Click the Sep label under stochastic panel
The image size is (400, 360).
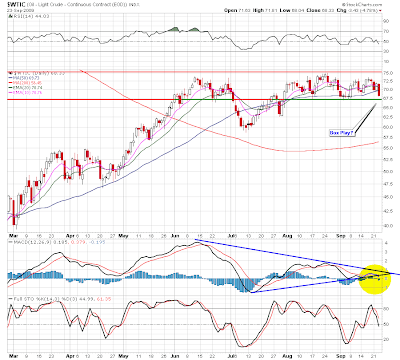(x=341, y=356)
